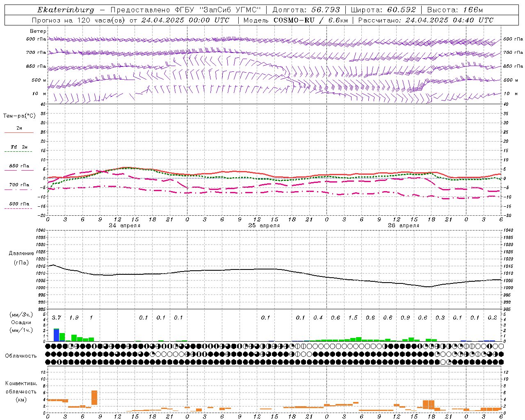Click the 'Осадки' precipitation label
The height and width of the screenshot is (420, 525).
pyautogui.click(x=21, y=322)
